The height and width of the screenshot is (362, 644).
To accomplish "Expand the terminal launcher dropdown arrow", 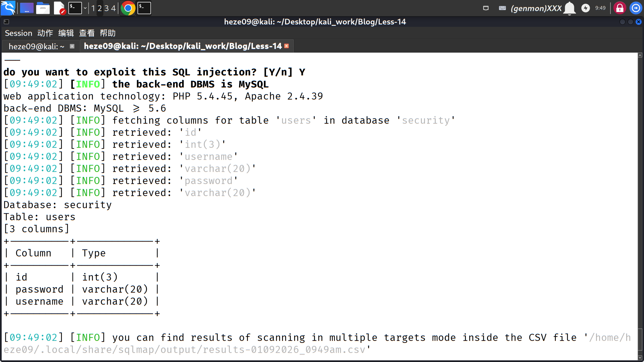I will [x=85, y=8].
